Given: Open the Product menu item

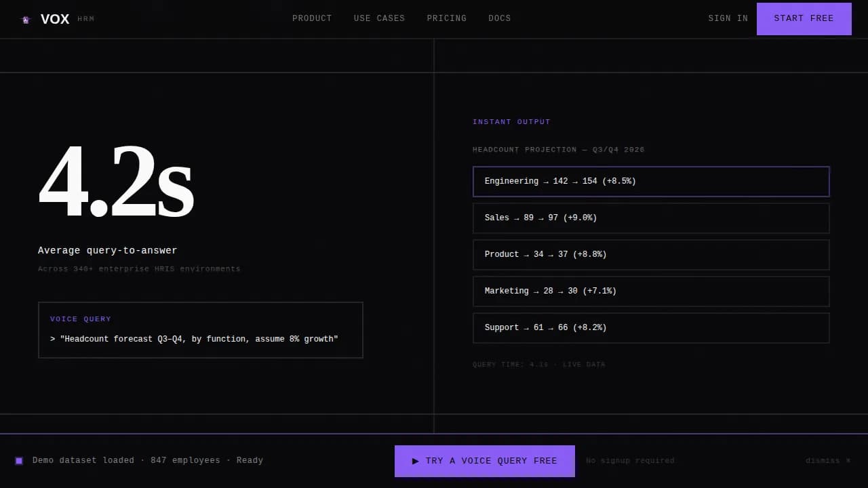Looking at the screenshot, I should [312, 18].
